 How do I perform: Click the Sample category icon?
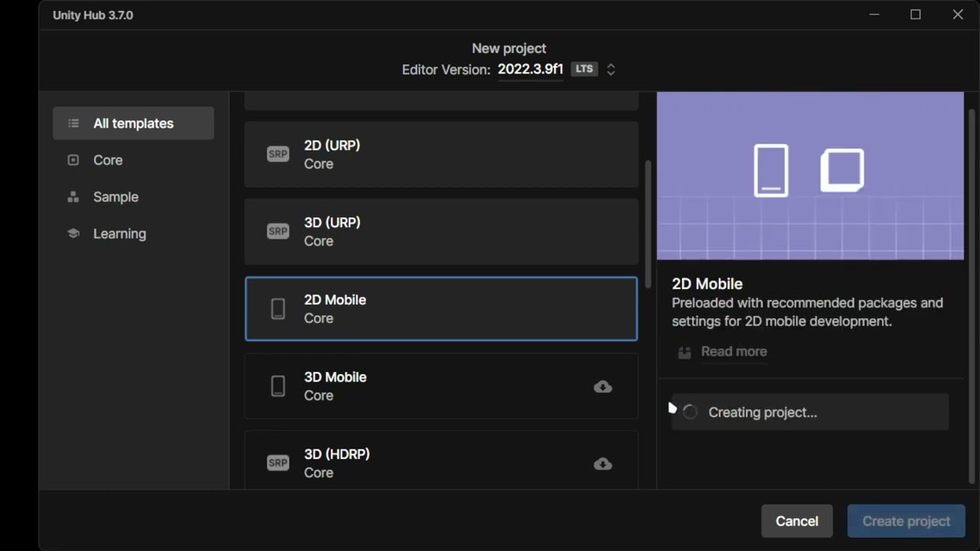point(73,197)
